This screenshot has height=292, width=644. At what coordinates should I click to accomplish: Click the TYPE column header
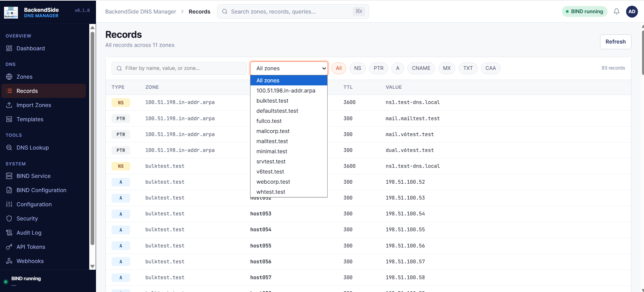tap(118, 87)
